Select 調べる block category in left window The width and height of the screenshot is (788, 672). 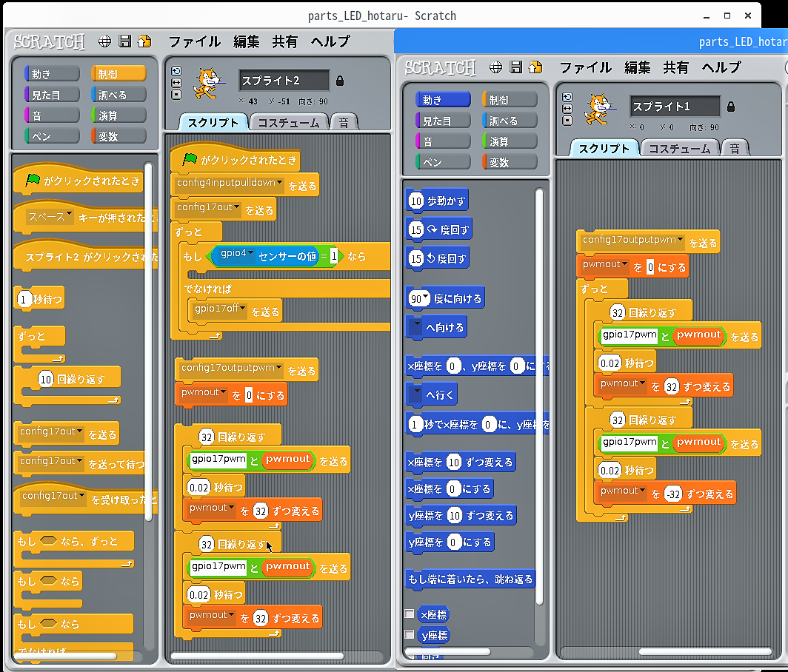tap(118, 95)
